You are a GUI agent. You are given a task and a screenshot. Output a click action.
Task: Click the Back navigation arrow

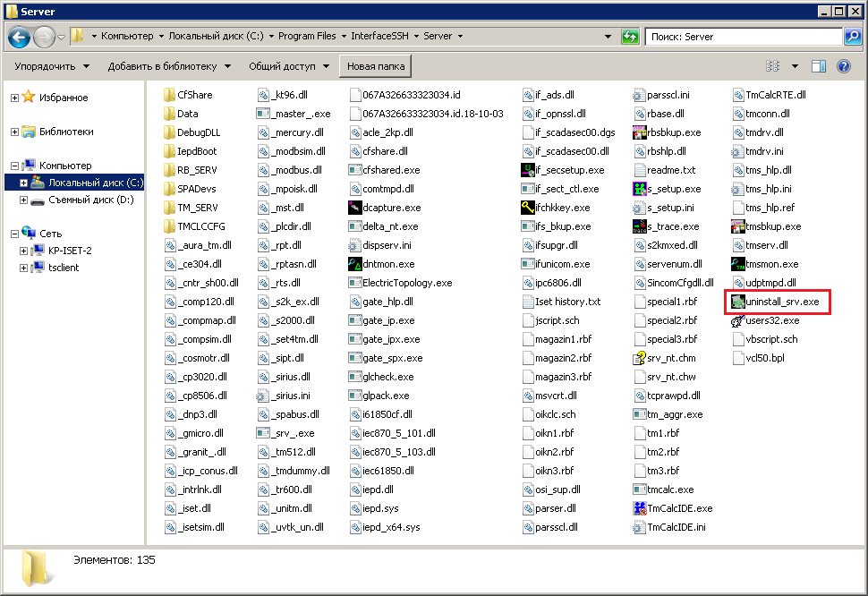click(x=20, y=37)
